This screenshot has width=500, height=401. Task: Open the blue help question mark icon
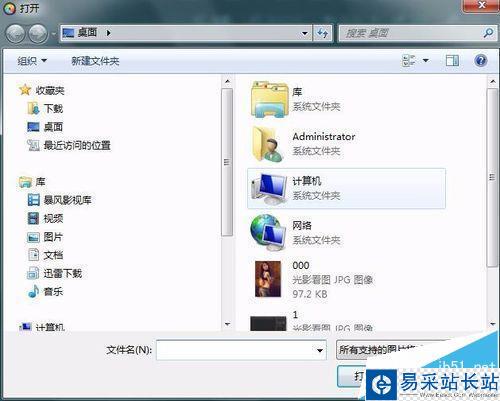(481, 61)
